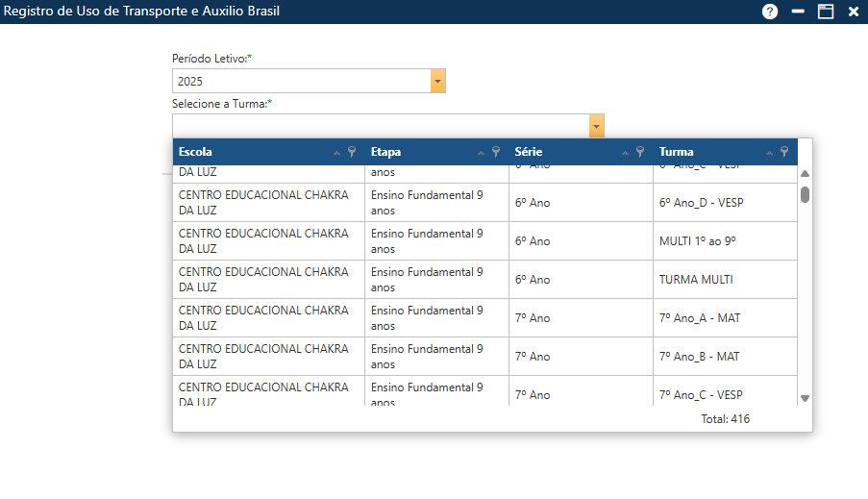
Task: Collapse the Selecione a Turma dropdown arrow
Action: (x=597, y=126)
